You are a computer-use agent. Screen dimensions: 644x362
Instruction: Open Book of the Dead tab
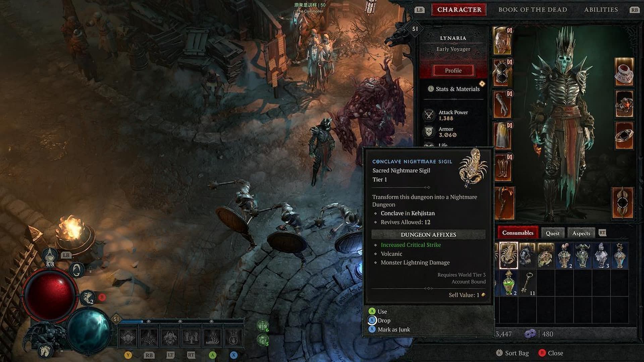(533, 9)
